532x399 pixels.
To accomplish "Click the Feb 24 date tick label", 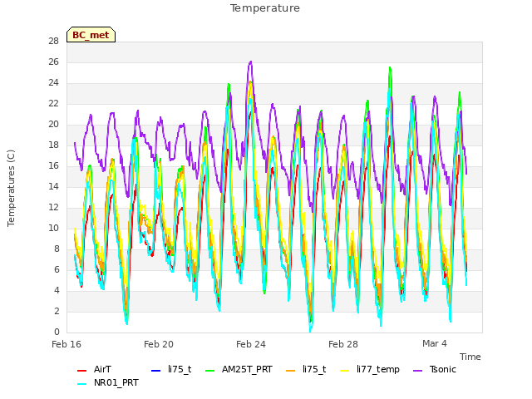I will coord(251,344).
